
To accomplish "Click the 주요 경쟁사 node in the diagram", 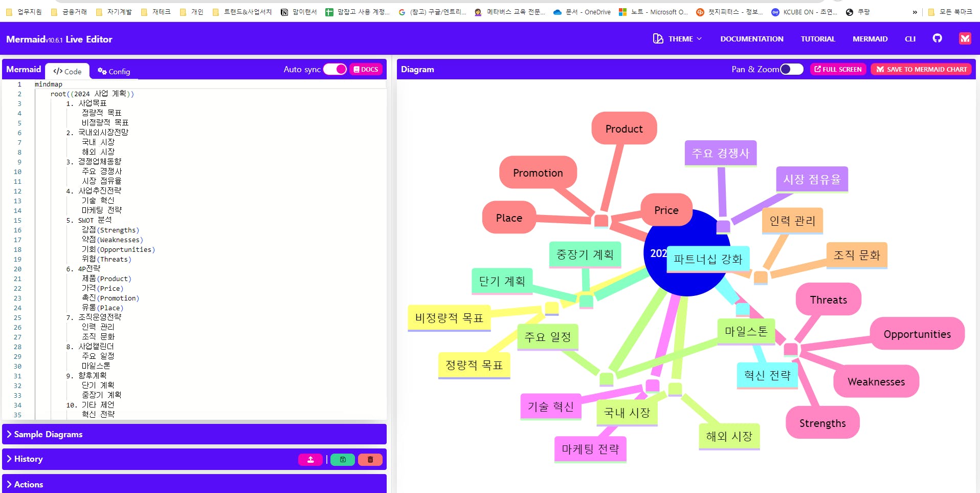I will 721,153.
